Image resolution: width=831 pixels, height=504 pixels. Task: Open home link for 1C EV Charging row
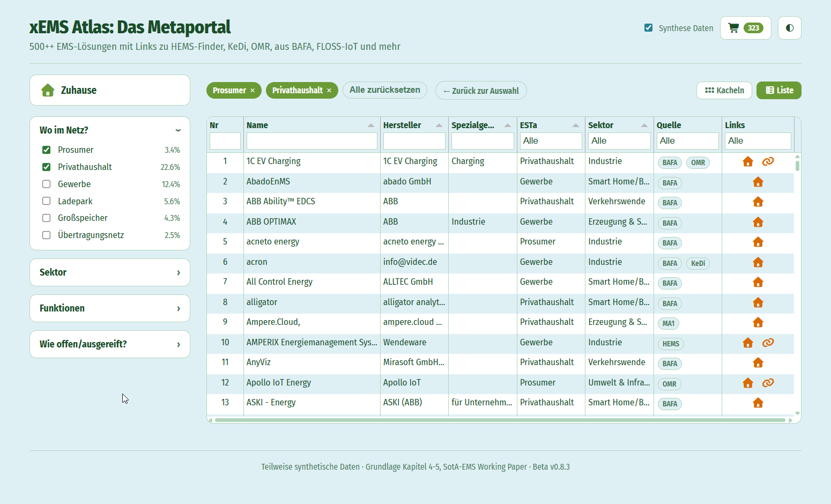click(x=747, y=162)
